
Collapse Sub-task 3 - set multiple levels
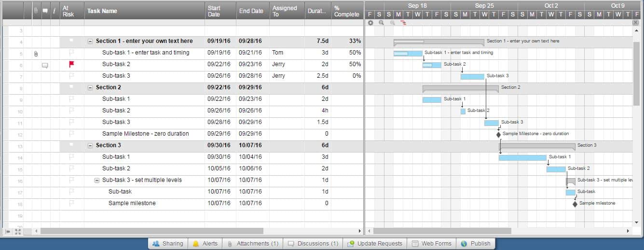tap(96, 181)
